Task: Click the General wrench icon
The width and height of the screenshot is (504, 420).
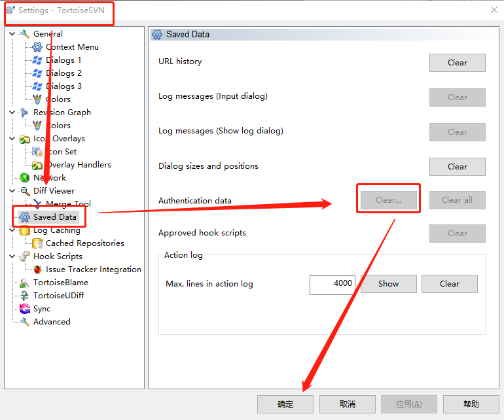Action: click(25, 34)
